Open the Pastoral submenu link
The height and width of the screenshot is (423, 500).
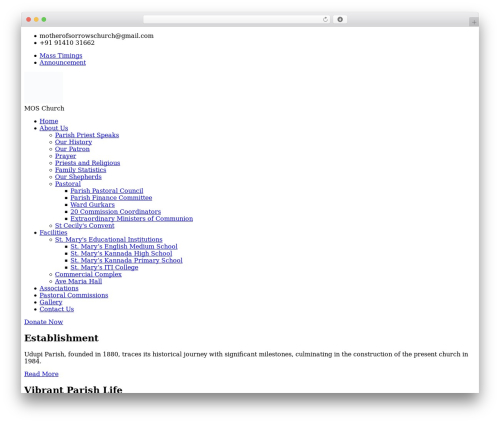[x=68, y=184]
